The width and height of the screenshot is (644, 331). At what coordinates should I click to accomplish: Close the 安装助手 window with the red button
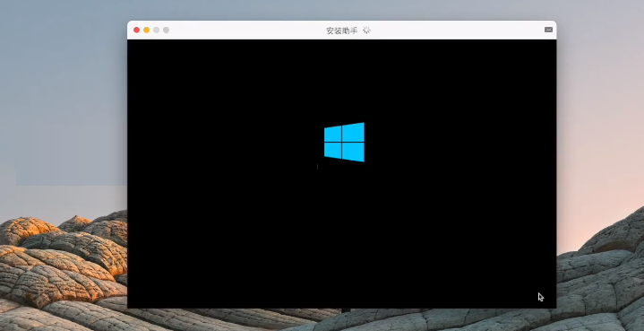(137, 30)
